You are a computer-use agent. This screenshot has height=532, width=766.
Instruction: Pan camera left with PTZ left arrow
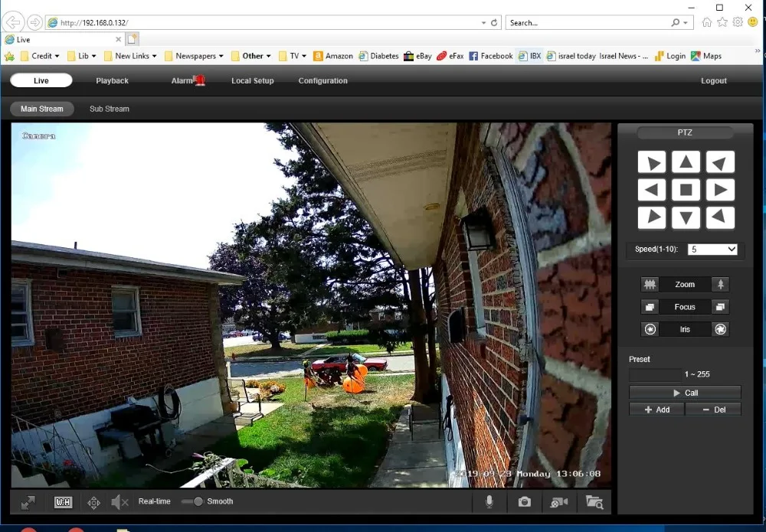(652, 190)
